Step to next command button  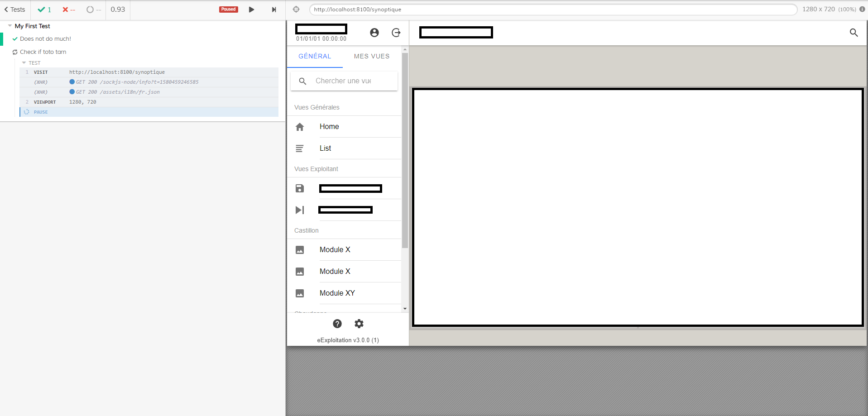tap(274, 10)
